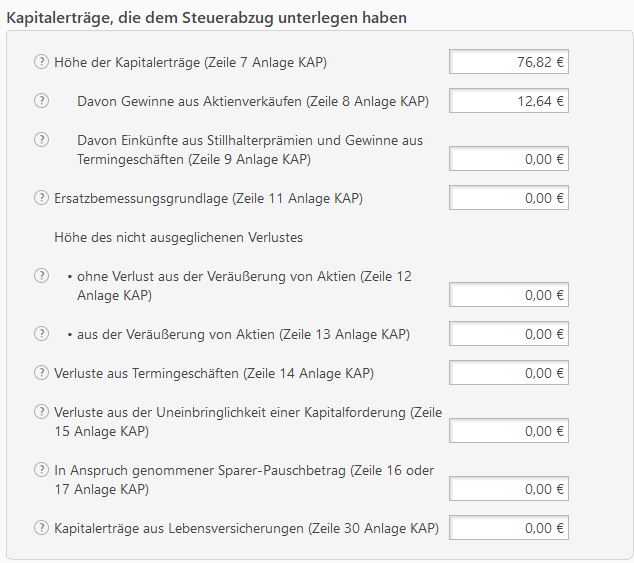
Task: Click help icon for Stillhalterprämien row
Action: [x=41, y=140]
